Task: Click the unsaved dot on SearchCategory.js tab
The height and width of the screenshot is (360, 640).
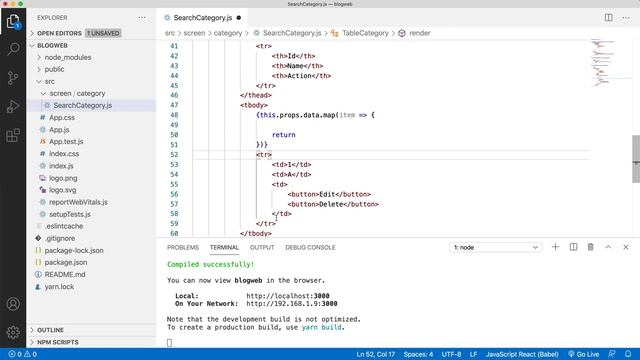Action: pyautogui.click(x=239, y=18)
